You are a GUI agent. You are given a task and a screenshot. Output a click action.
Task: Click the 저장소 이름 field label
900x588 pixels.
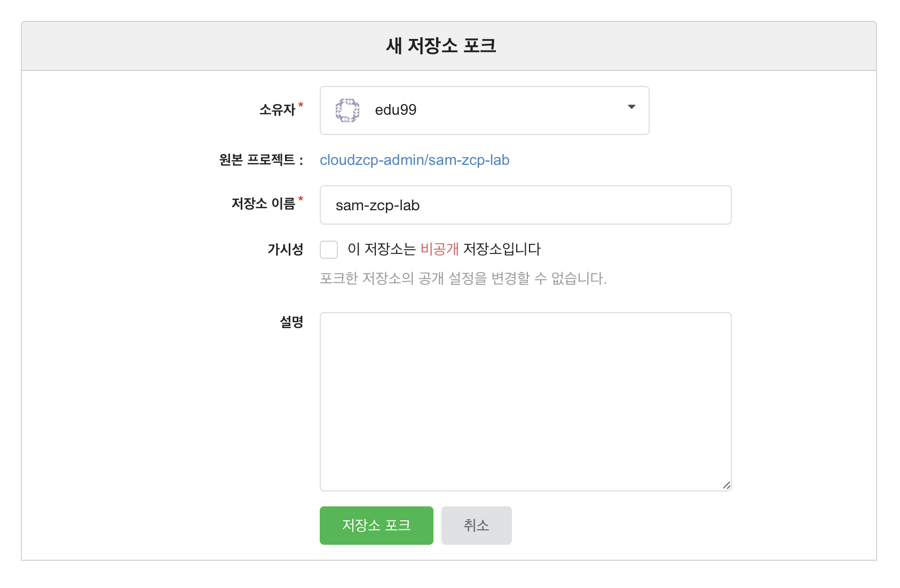(x=263, y=204)
